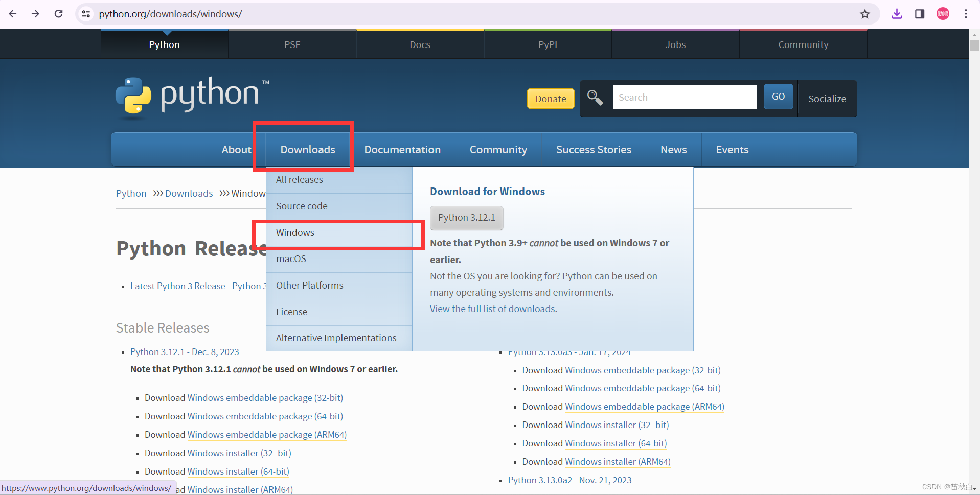Open the browser downloads icon
Image resolution: width=980 pixels, height=495 pixels.
(897, 14)
